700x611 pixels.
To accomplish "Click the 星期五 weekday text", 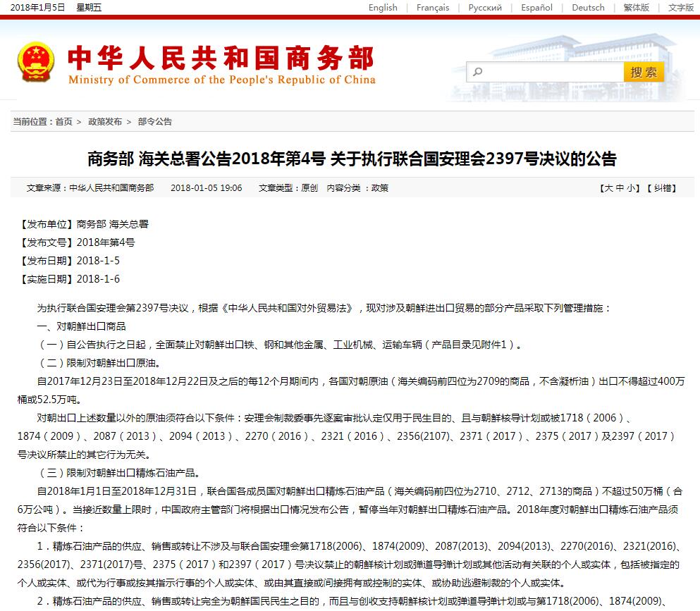I will pos(89,8).
